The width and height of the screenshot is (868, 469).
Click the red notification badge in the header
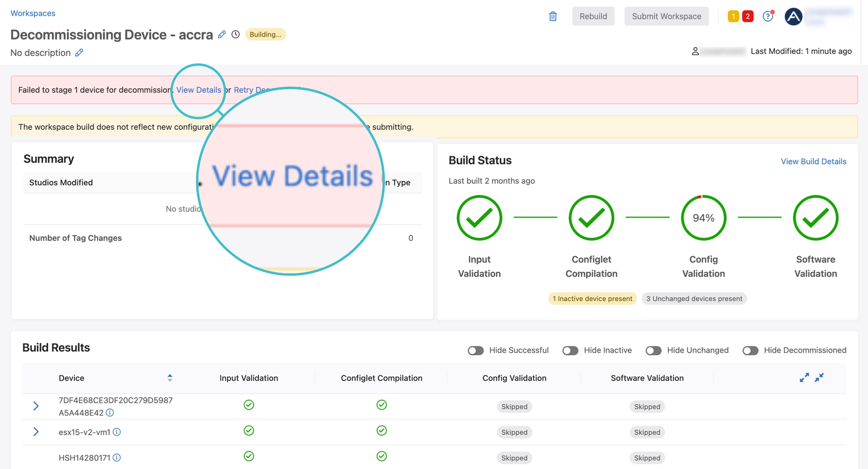tap(747, 16)
